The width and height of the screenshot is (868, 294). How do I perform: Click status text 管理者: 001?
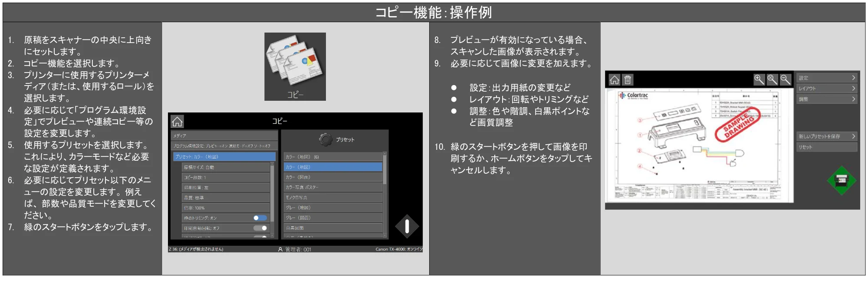pyautogui.click(x=298, y=249)
